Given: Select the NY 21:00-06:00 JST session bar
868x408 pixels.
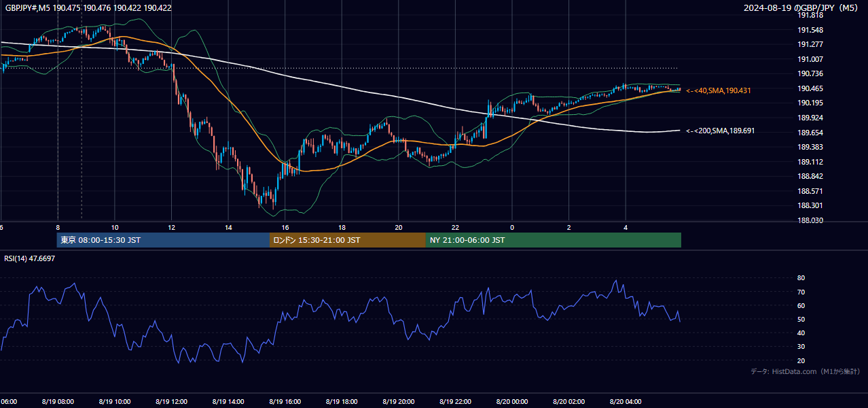Looking at the screenshot, I should pyautogui.click(x=554, y=240).
